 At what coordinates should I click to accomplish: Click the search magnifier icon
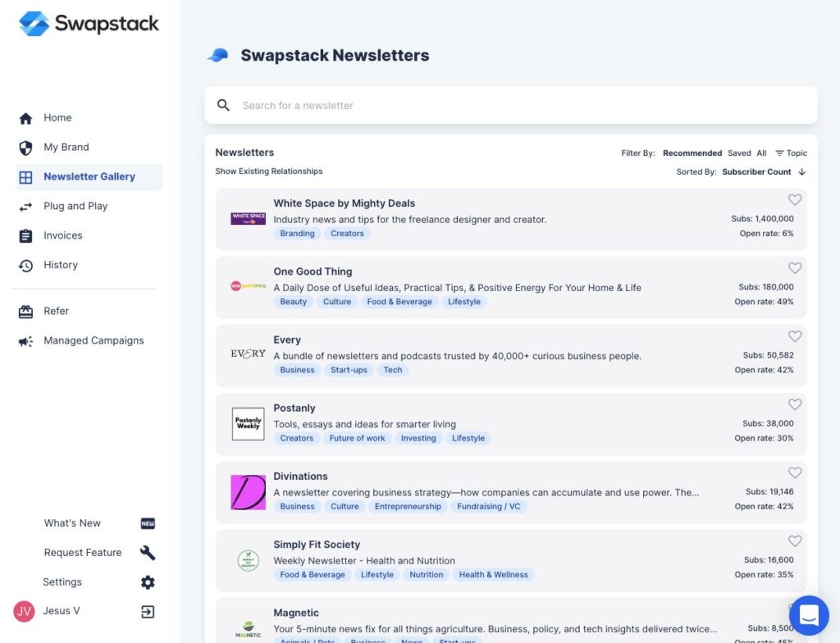[x=223, y=106]
